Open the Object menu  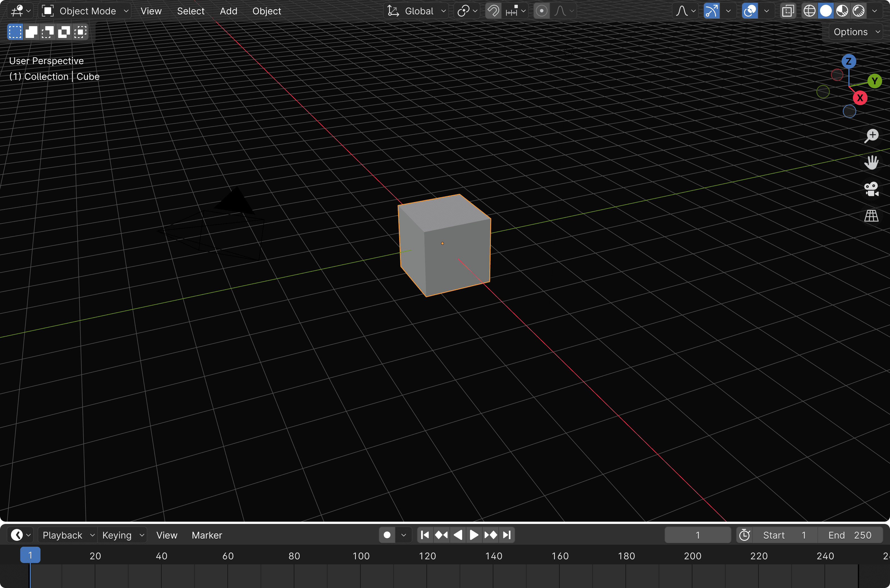266,11
